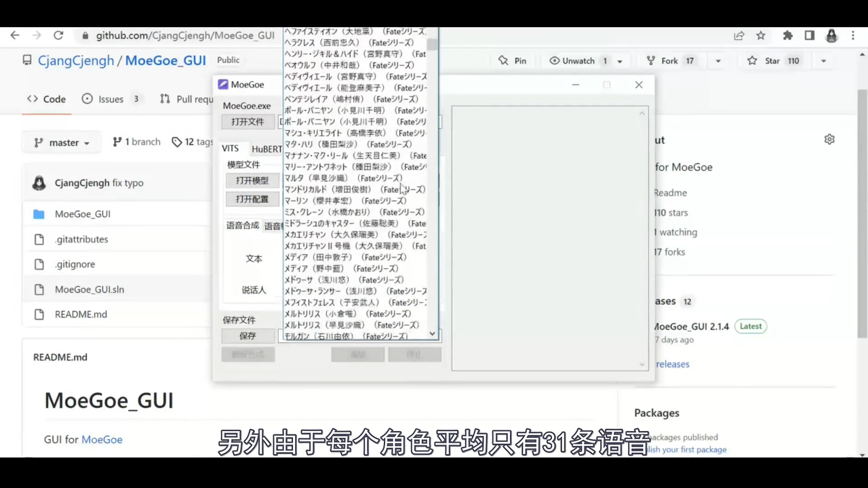Open the master branch selector

point(62,142)
